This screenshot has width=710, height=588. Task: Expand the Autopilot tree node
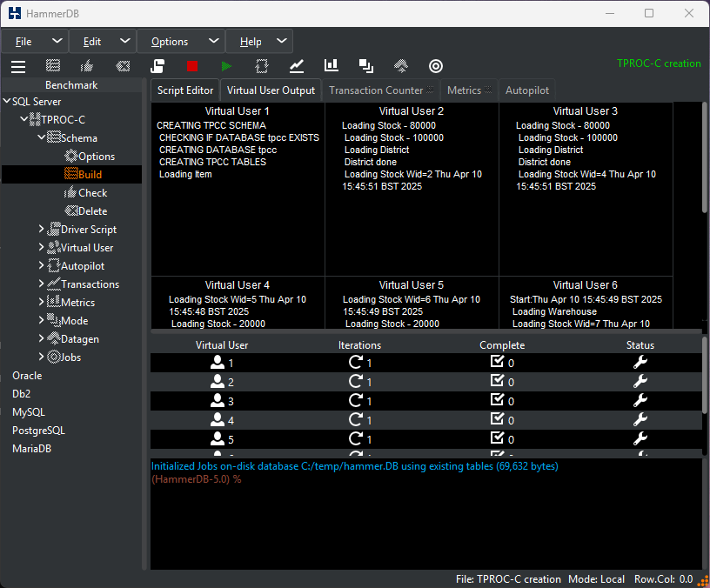pyautogui.click(x=41, y=265)
